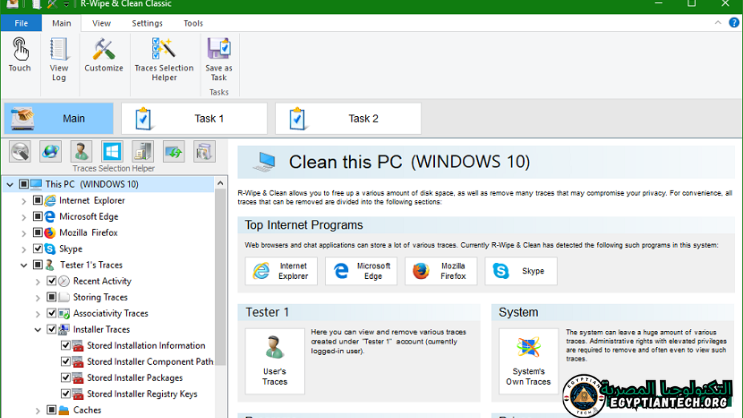The width and height of the screenshot is (743, 418).
Task: Toggle the Recent Activity checkbox
Action: click(52, 281)
